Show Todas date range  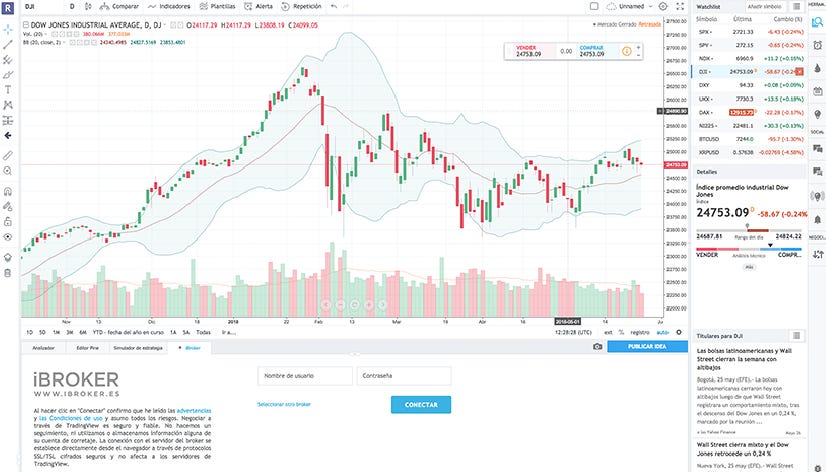[x=203, y=332]
